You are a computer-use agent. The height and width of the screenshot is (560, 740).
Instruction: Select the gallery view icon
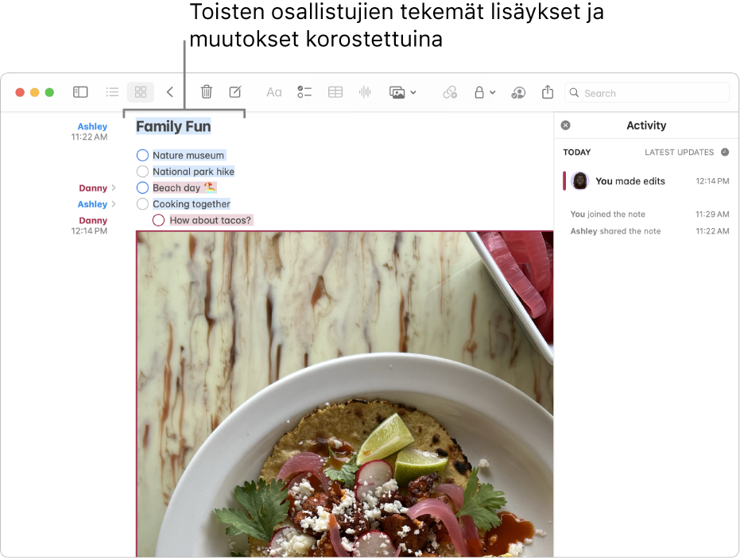140,92
